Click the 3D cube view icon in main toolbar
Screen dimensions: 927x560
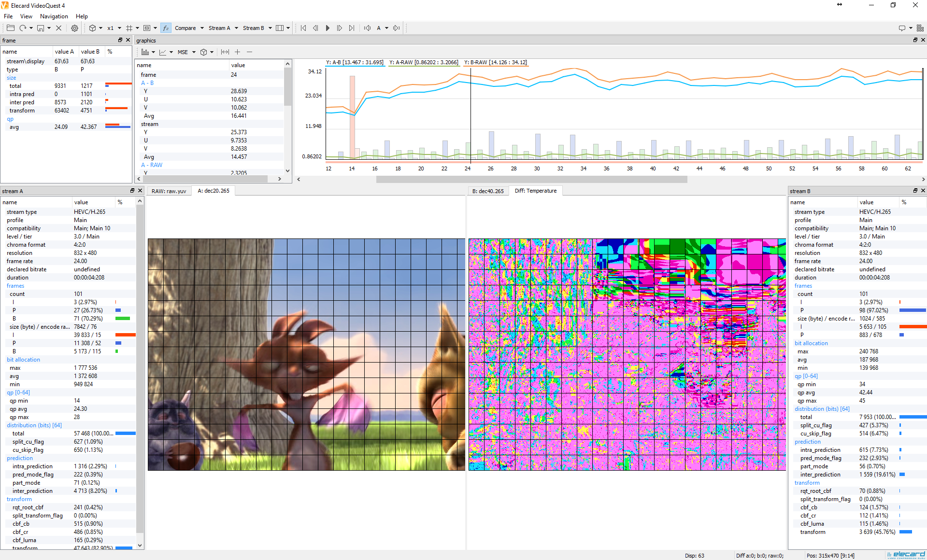pyautogui.click(x=92, y=28)
